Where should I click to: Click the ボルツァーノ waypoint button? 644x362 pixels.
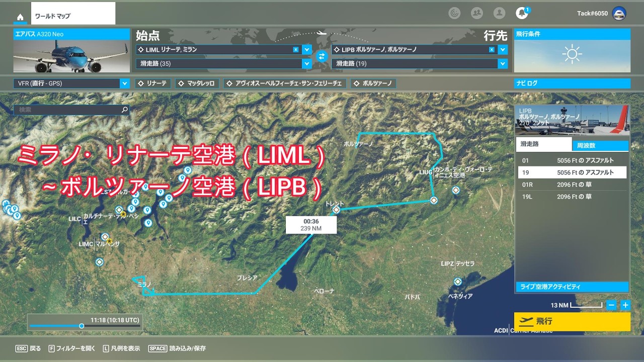373,83
